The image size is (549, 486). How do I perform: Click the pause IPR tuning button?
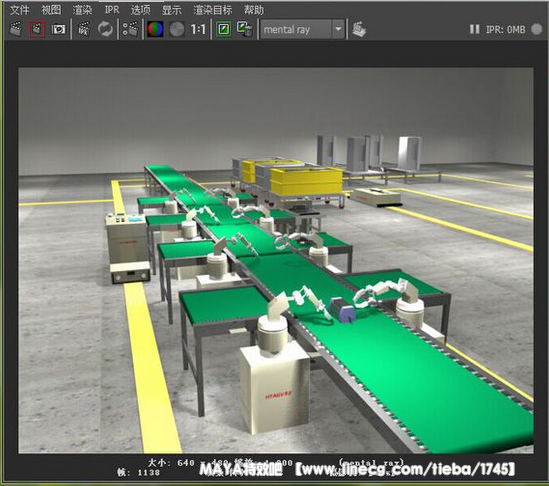coord(474,29)
